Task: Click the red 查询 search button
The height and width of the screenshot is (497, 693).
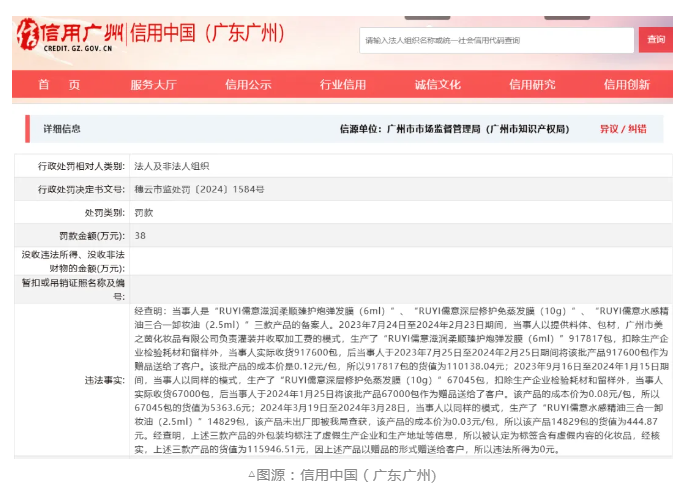Action: (655, 40)
